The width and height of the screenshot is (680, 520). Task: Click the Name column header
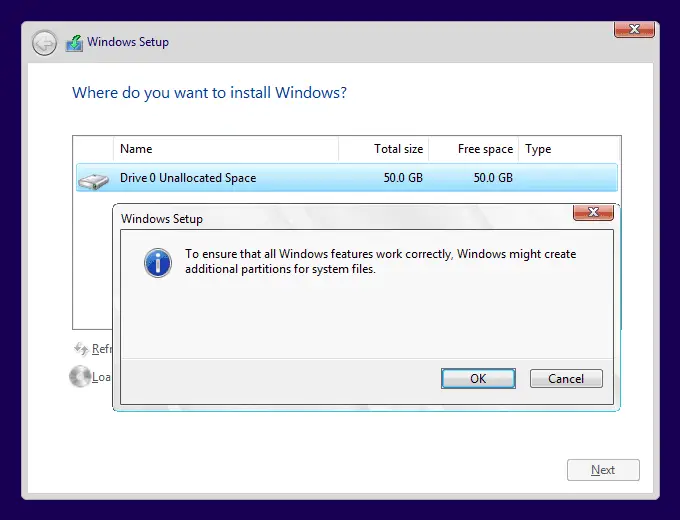click(226, 149)
